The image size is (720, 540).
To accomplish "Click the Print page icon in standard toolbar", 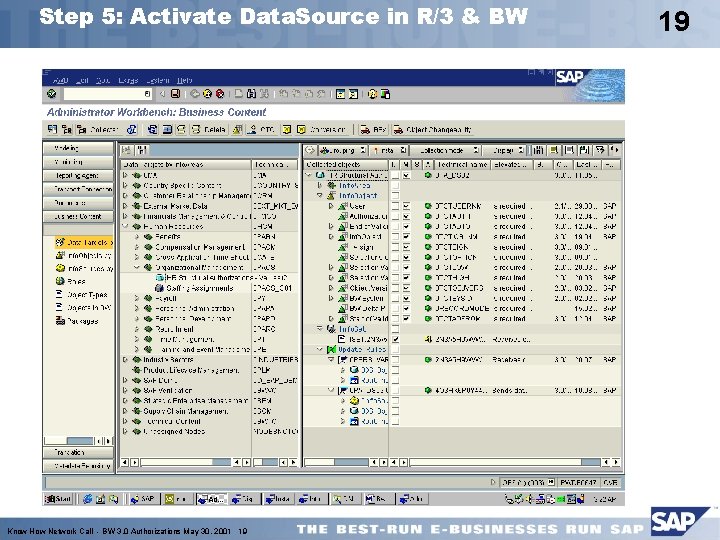I will tap(239, 94).
